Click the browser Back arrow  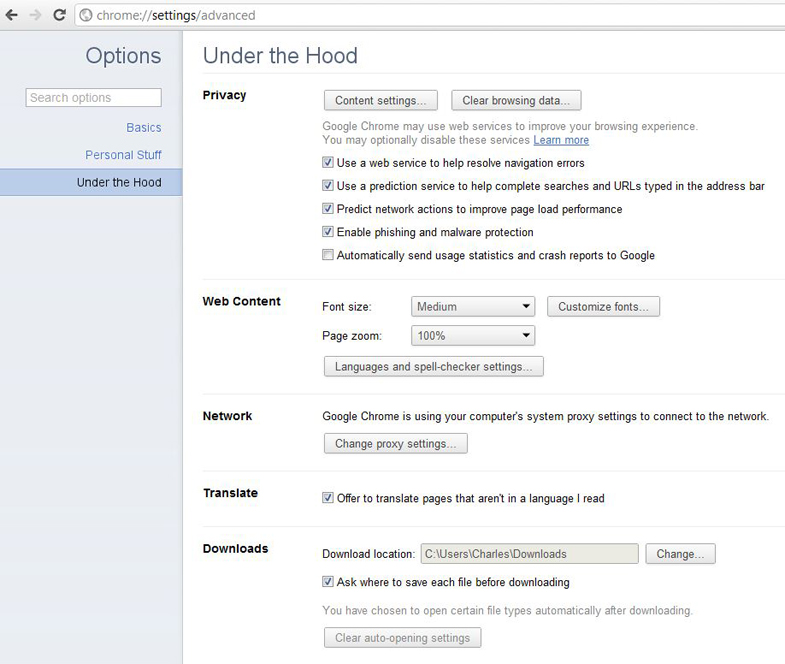click(x=12, y=15)
